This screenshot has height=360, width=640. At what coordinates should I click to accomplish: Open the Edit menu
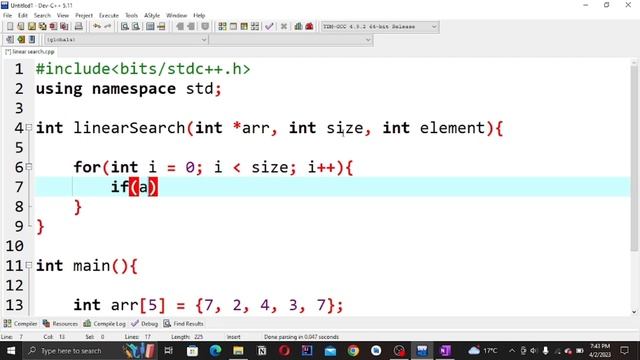point(22,16)
